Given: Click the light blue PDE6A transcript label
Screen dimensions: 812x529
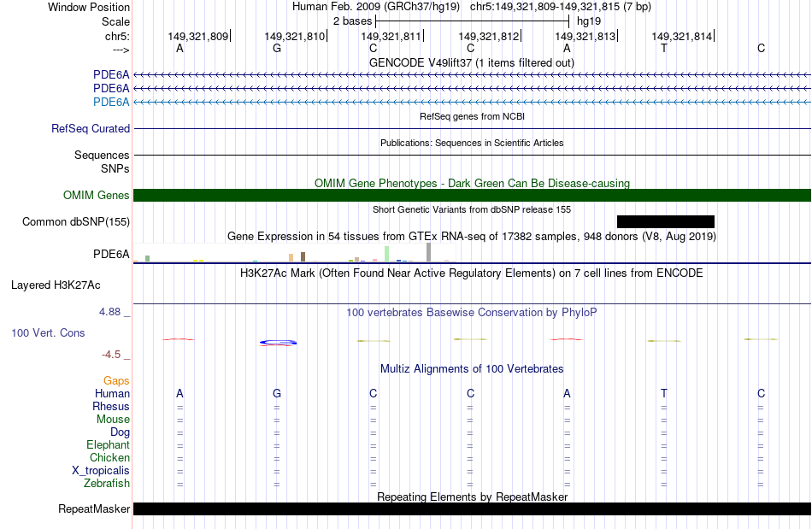Looking at the screenshot, I should tap(111, 102).
